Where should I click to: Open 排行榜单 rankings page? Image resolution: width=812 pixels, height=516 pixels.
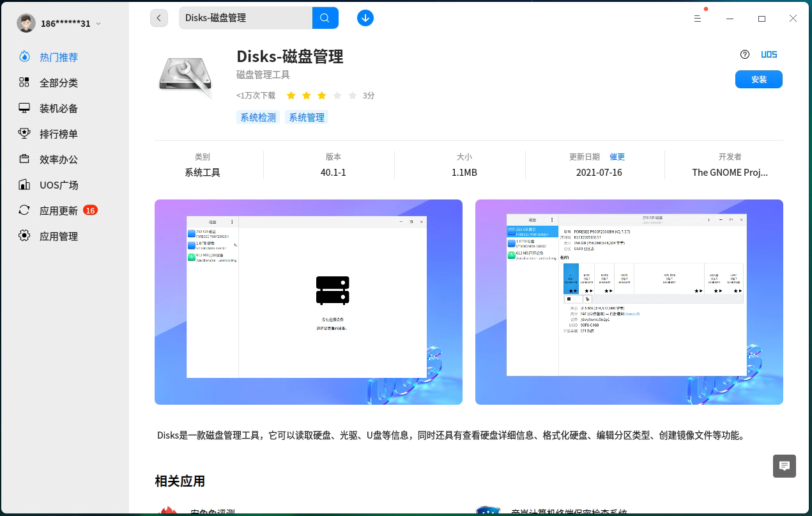[58, 134]
